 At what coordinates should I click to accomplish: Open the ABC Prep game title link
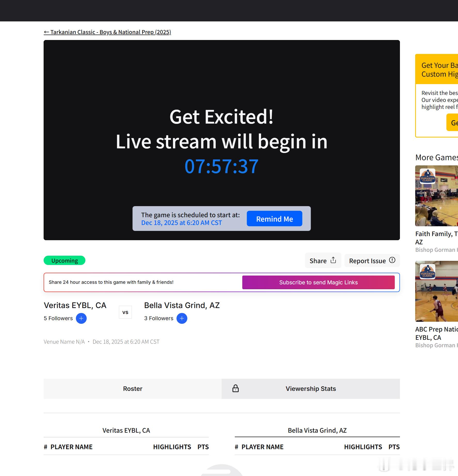437,333
